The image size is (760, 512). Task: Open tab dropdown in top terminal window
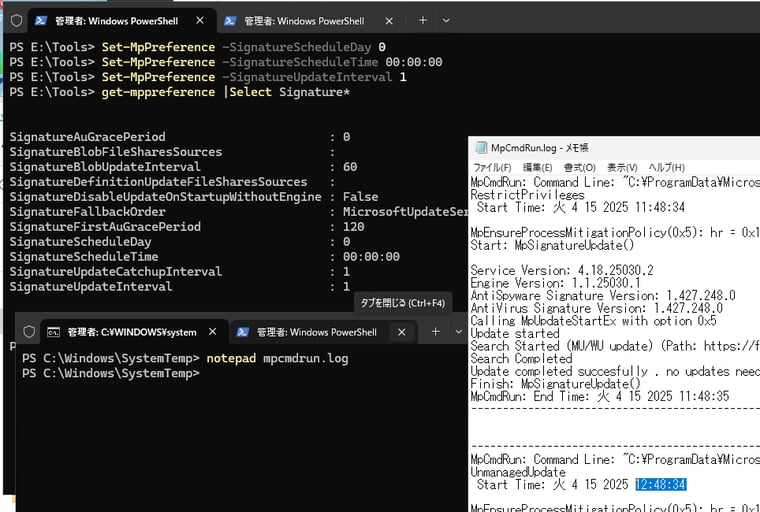coord(446,20)
